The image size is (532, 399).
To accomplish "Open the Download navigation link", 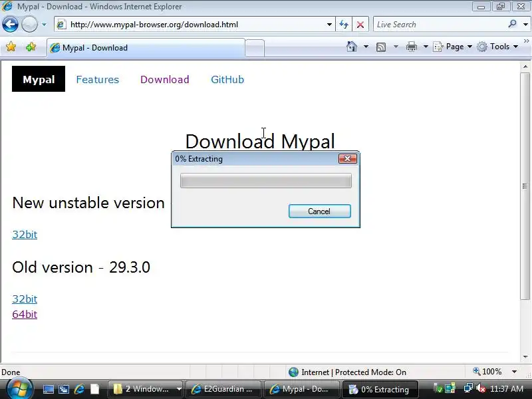I will (x=164, y=79).
